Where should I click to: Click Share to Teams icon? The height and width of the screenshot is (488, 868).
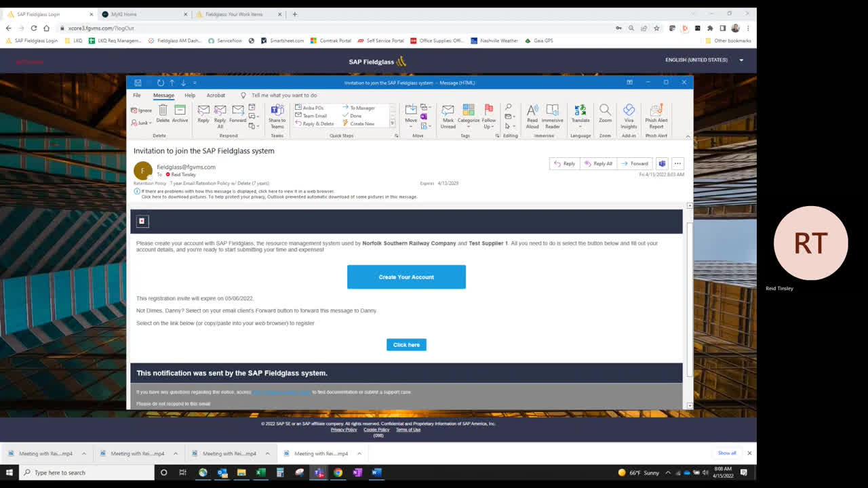[277, 110]
